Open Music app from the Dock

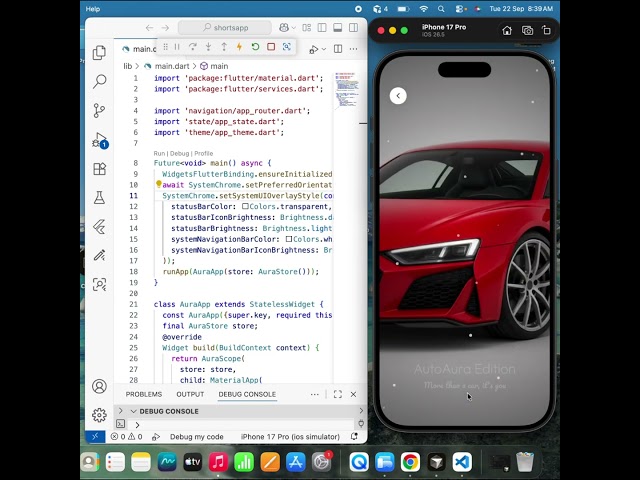tap(218, 462)
